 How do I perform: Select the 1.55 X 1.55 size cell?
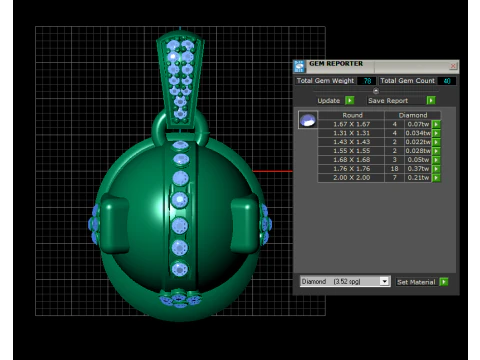tap(351, 151)
